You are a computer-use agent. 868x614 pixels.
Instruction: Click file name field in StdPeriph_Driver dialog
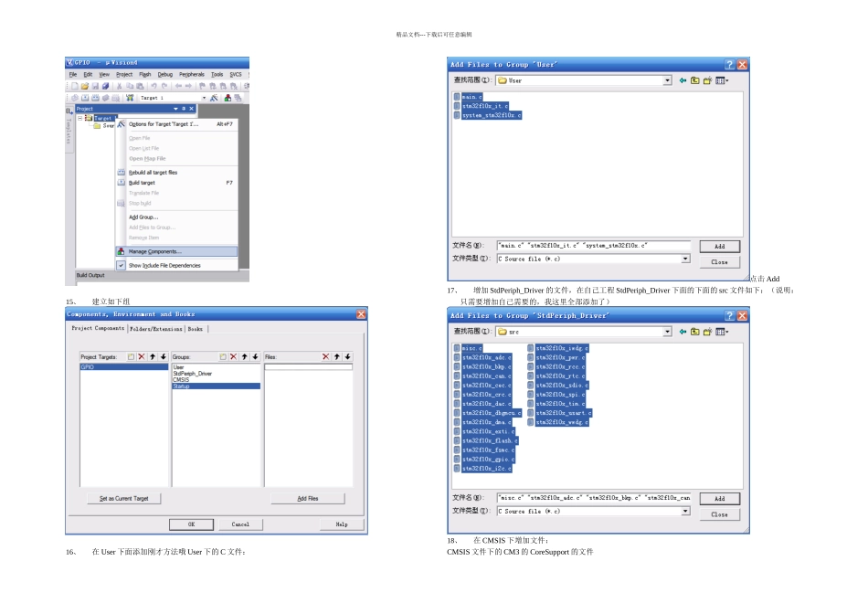(x=594, y=498)
